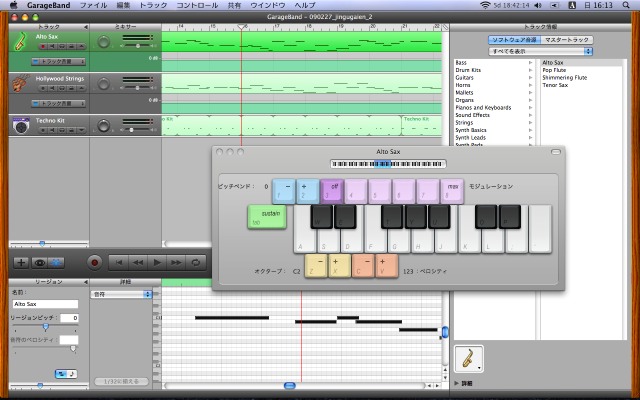Click pitch bend plus key
The height and width of the screenshot is (400, 640).
(x=308, y=191)
